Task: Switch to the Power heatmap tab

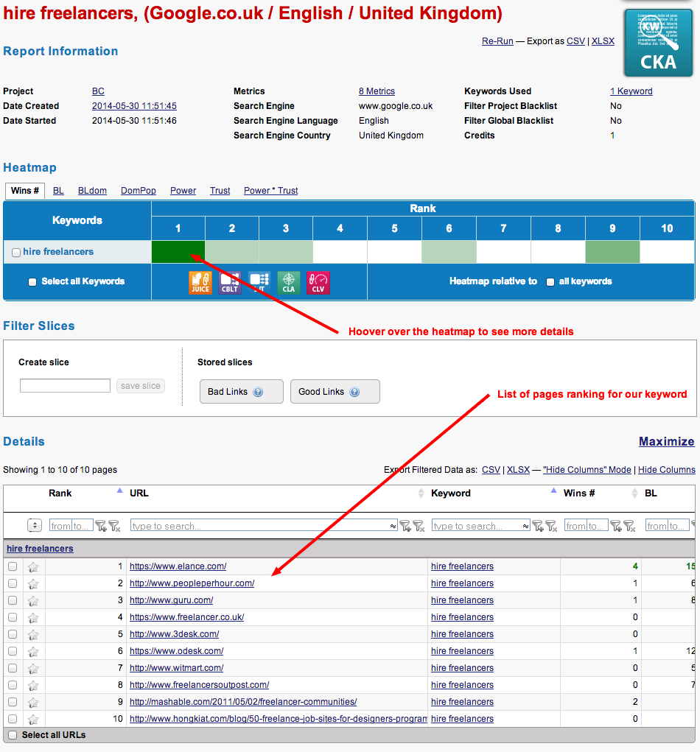Action: 183,191
